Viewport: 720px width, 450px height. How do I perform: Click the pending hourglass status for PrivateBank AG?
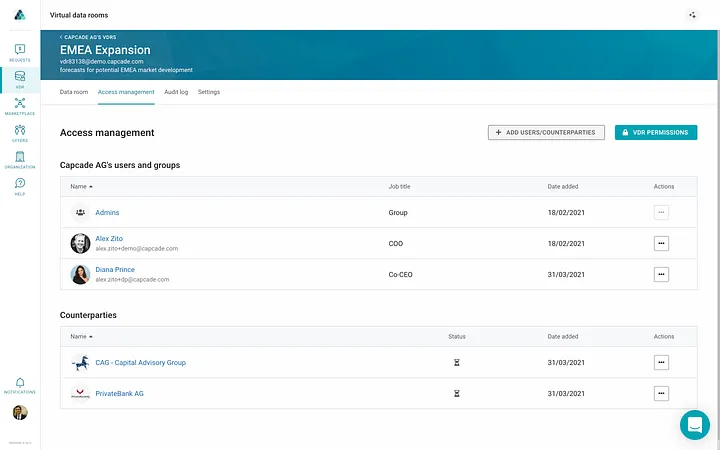click(456, 394)
